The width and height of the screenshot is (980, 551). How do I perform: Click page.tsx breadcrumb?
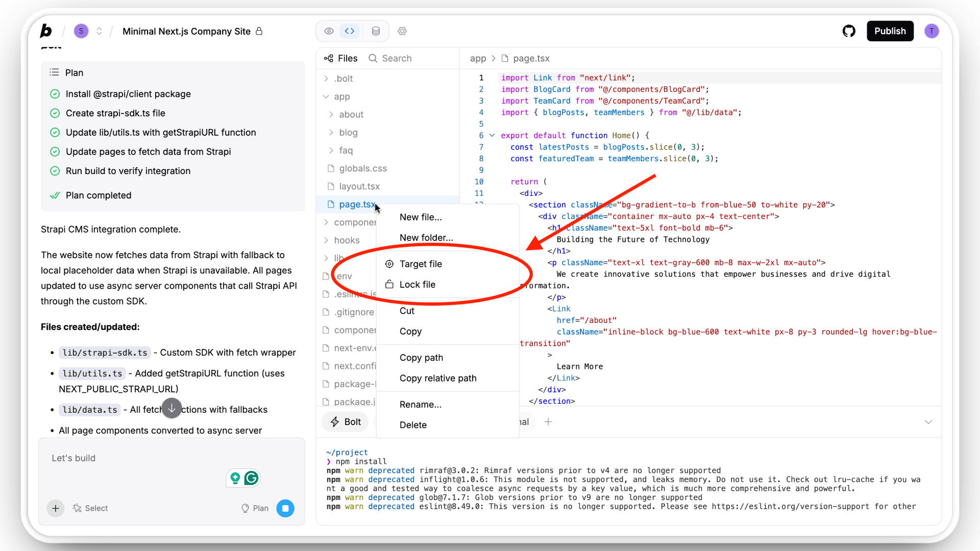pos(531,58)
